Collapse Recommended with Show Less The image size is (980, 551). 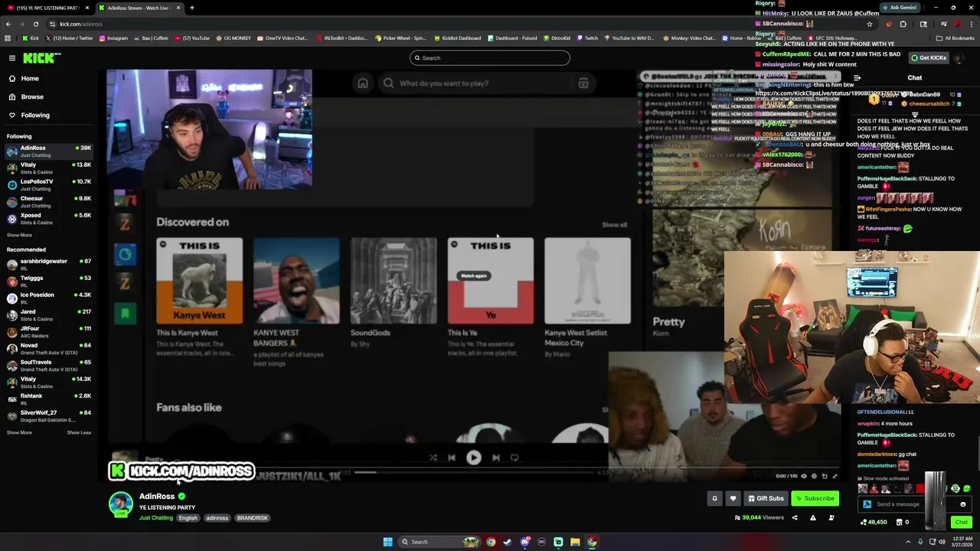[x=79, y=432]
